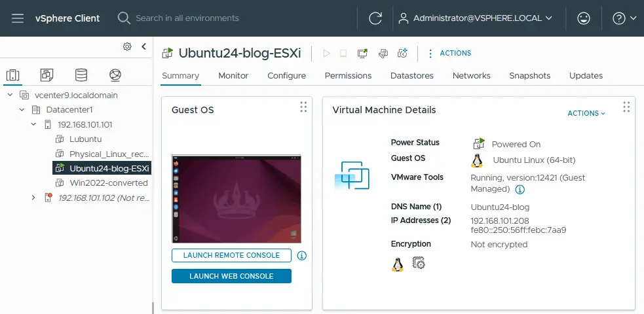Screen dimensions: 644x314
Task: Open the Updates tab
Action: [x=586, y=76]
